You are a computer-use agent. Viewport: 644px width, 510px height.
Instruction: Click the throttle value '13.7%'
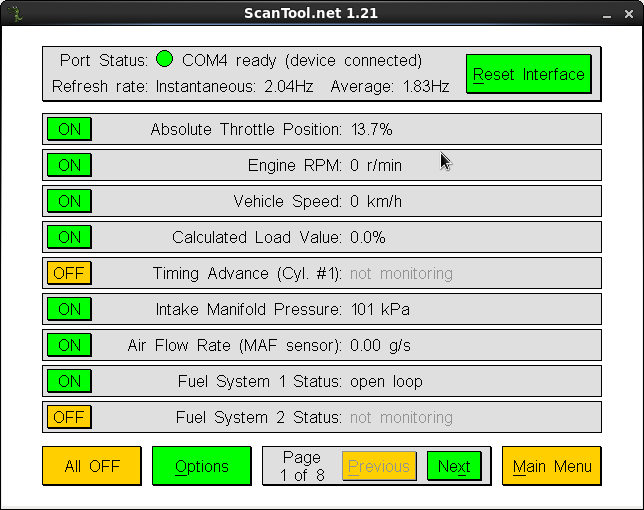point(372,129)
